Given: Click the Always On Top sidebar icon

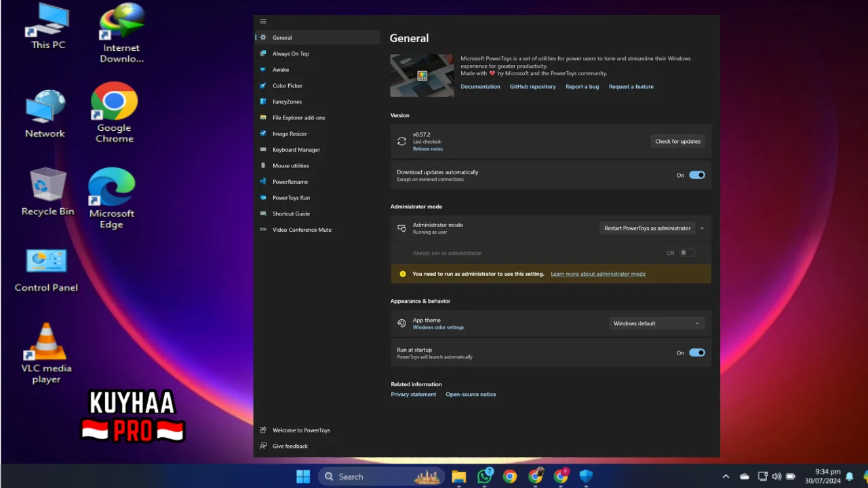Looking at the screenshot, I should pos(263,54).
